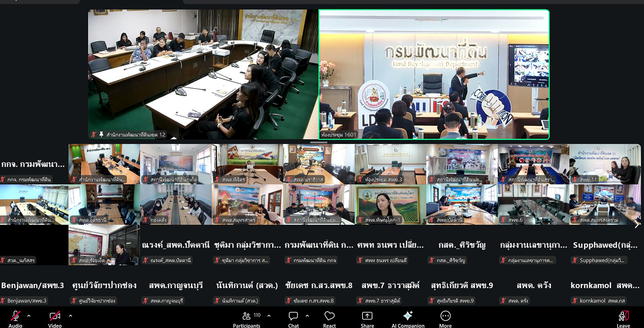Unmute the microphone with the Audio button
The height and width of the screenshot is (328, 644).
[15, 317]
